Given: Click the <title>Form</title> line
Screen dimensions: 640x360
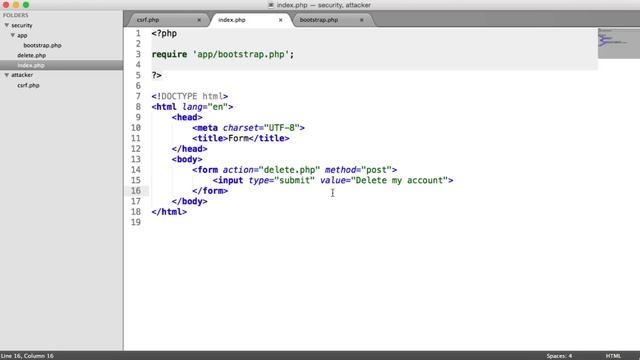Looking at the screenshot, I should click(x=241, y=138).
